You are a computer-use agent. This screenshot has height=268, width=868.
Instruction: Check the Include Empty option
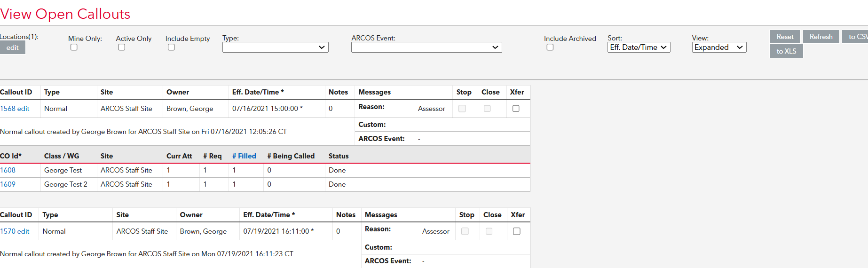click(x=171, y=47)
